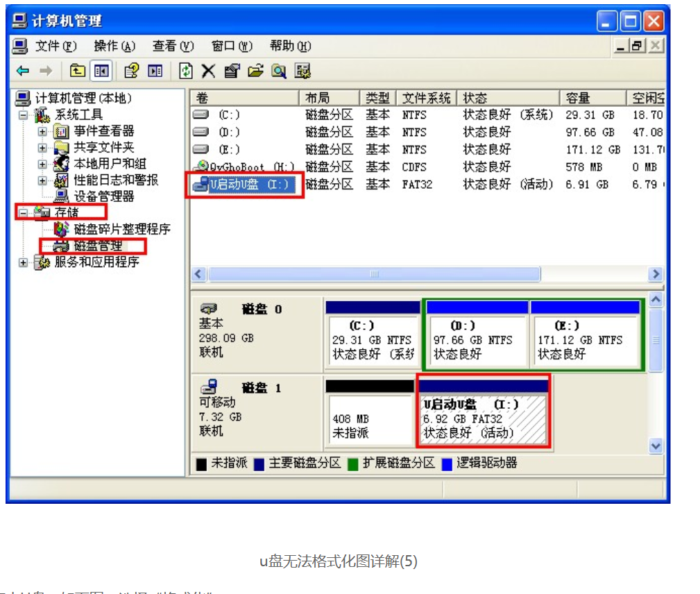Toggle the Show/Hide Console Tree toolbar button
700x594 pixels.
click(x=101, y=71)
